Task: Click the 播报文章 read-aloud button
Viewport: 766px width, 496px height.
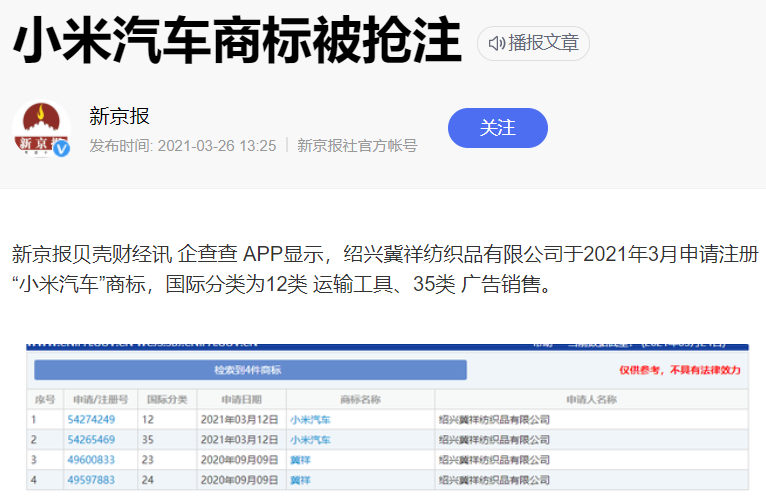Action: tap(533, 43)
